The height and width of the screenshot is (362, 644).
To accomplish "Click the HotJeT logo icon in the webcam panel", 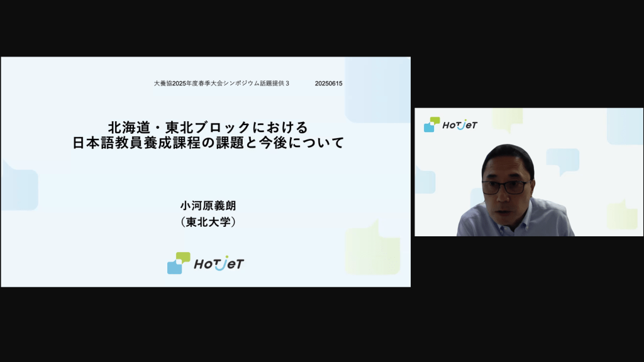I will point(431,124).
